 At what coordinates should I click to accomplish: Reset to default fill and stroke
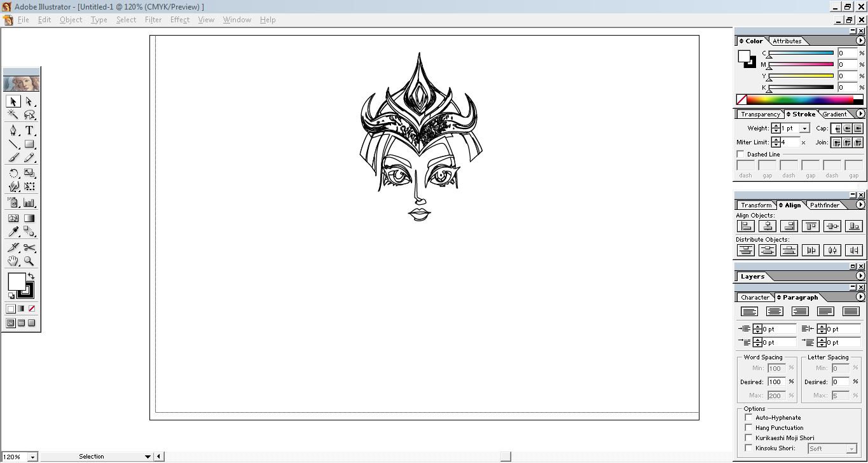click(11, 296)
